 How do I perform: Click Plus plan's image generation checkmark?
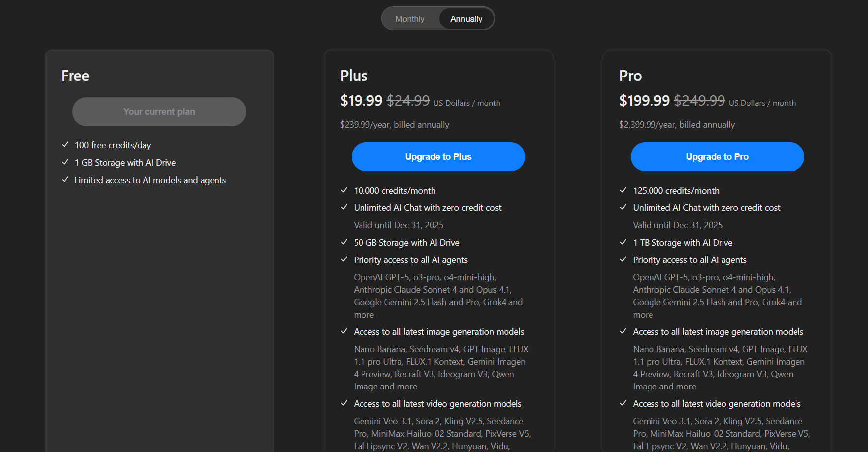click(x=344, y=331)
